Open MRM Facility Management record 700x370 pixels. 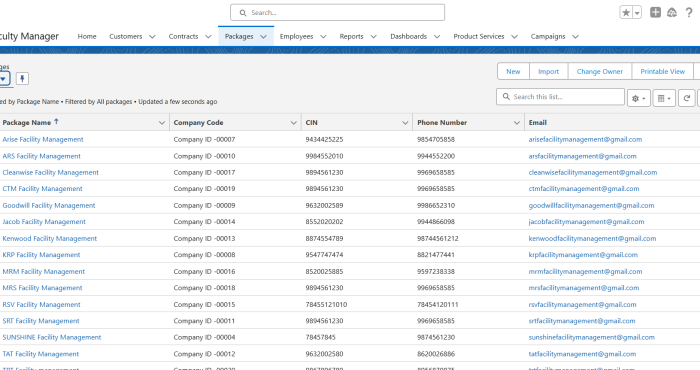coord(44,271)
